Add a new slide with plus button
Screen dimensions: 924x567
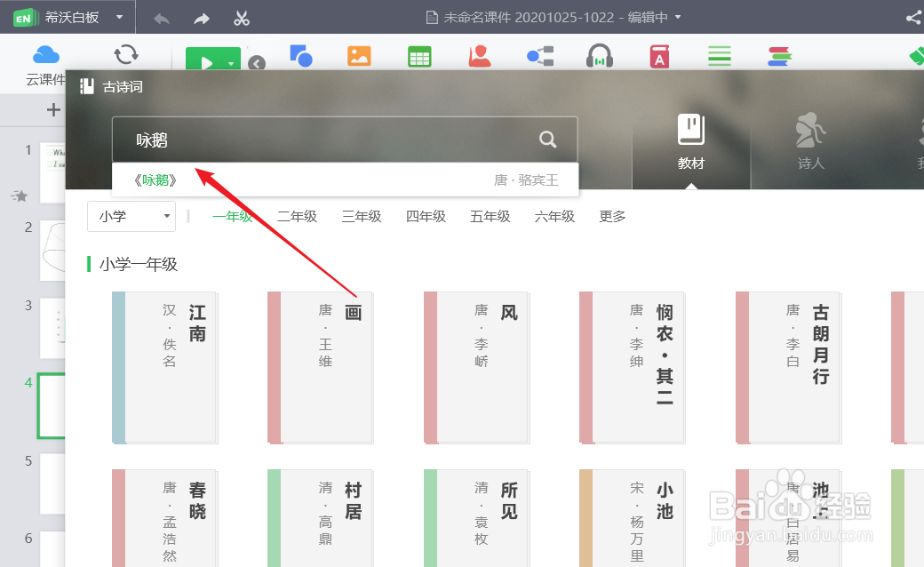tap(53, 109)
